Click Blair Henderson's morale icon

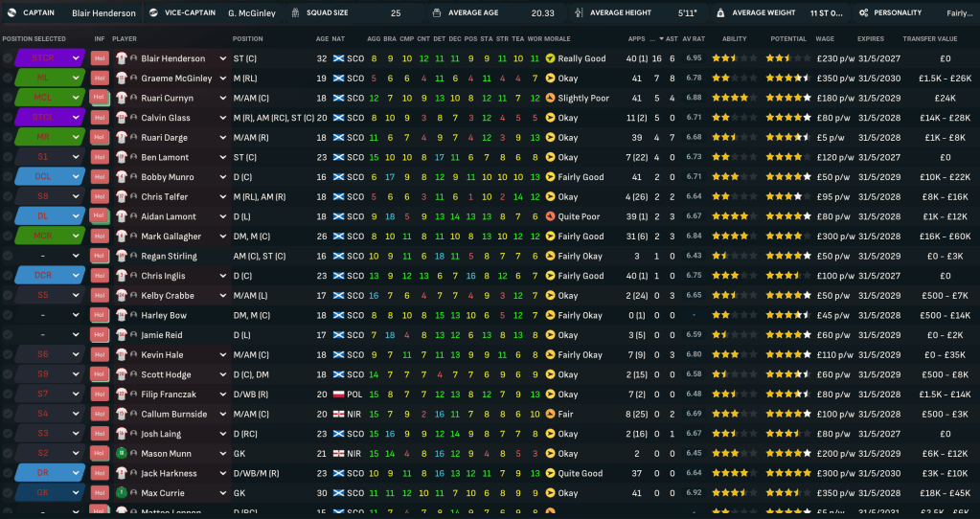click(550, 58)
